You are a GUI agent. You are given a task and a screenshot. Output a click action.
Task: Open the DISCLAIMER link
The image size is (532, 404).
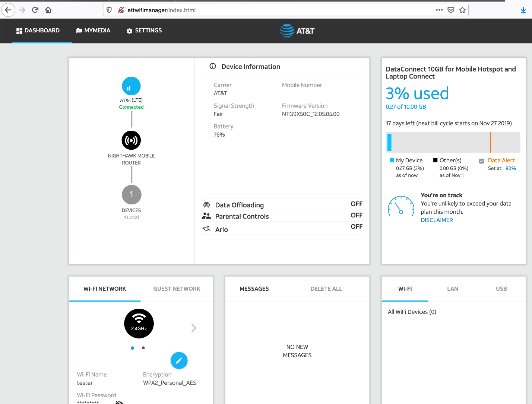coord(437,220)
